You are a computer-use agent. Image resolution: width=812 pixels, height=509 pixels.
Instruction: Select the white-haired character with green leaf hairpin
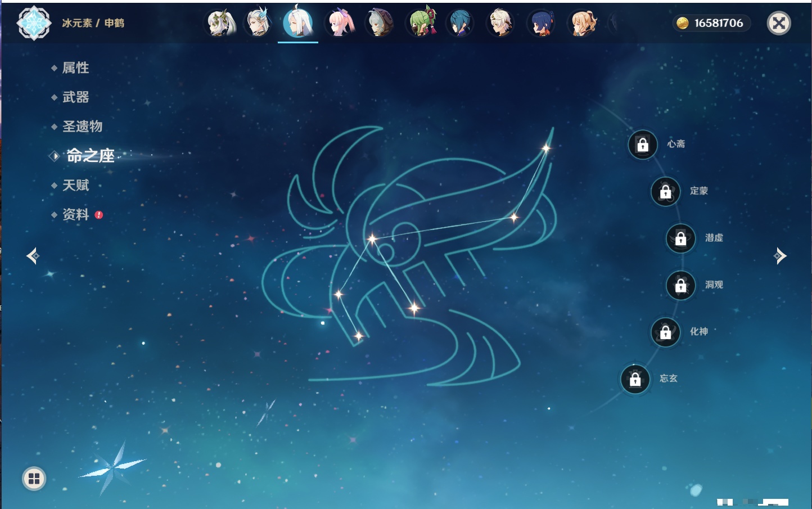221,24
